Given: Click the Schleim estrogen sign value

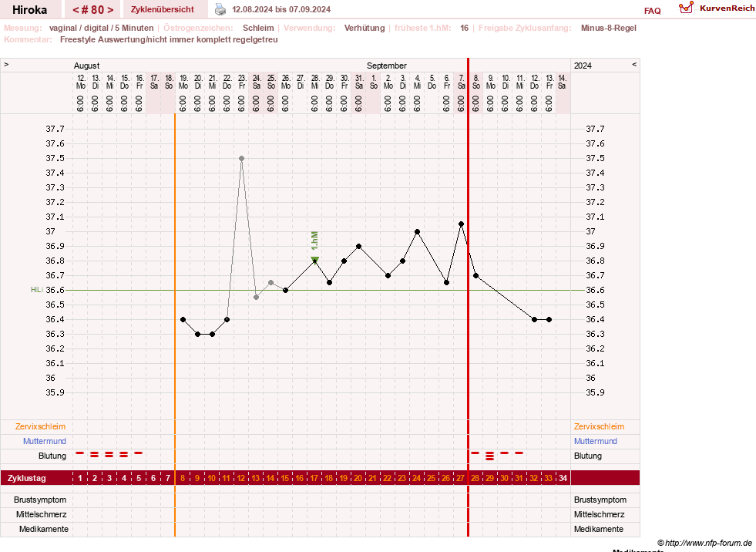Looking at the screenshot, I should (258, 28).
